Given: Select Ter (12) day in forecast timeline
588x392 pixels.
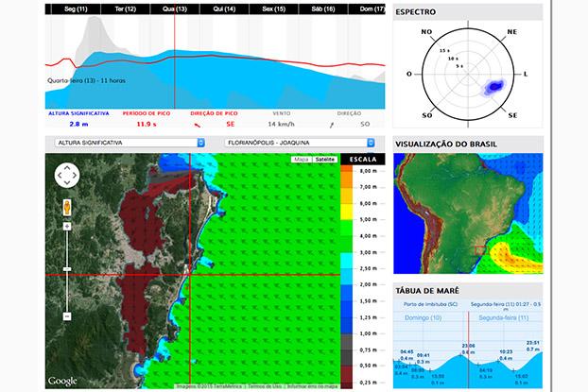Looking at the screenshot, I should point(125,9).
